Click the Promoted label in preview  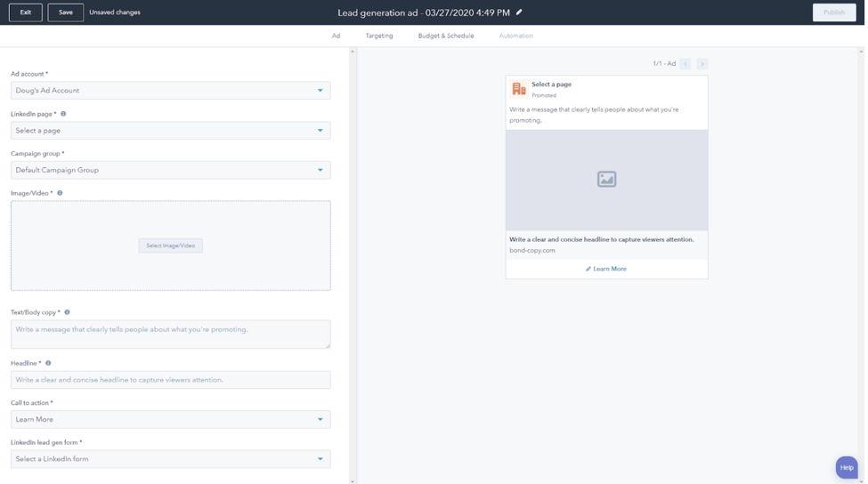pos(544,95)
